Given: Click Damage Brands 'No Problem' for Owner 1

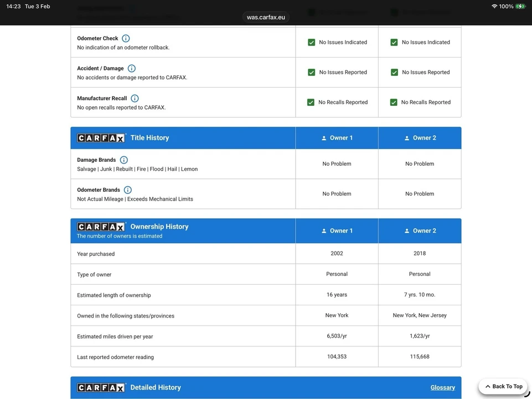Looking at the screenshot, I should 337,163.
